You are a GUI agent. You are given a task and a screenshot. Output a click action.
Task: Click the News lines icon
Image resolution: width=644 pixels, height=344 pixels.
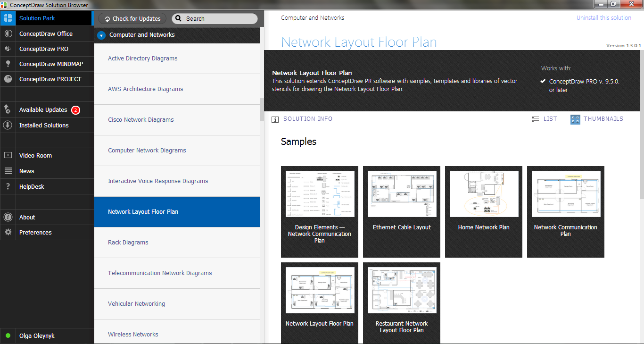[8, 171]
